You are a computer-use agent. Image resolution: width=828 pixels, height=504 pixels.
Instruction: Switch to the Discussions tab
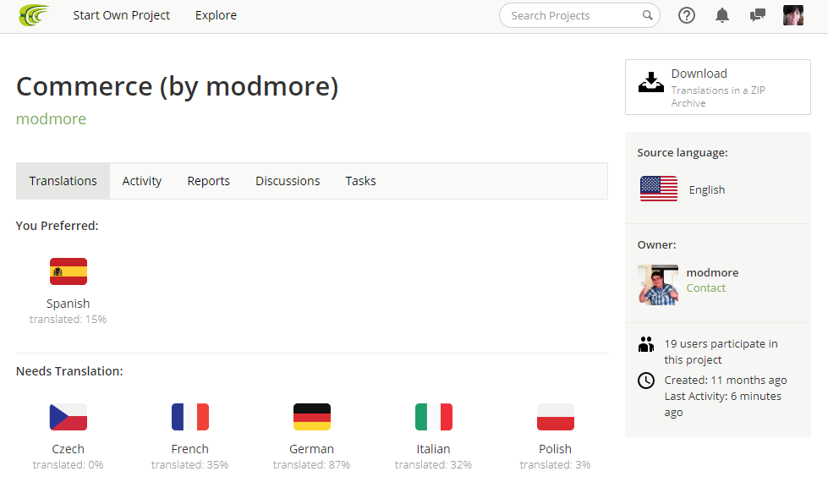[x=288, y=181]
